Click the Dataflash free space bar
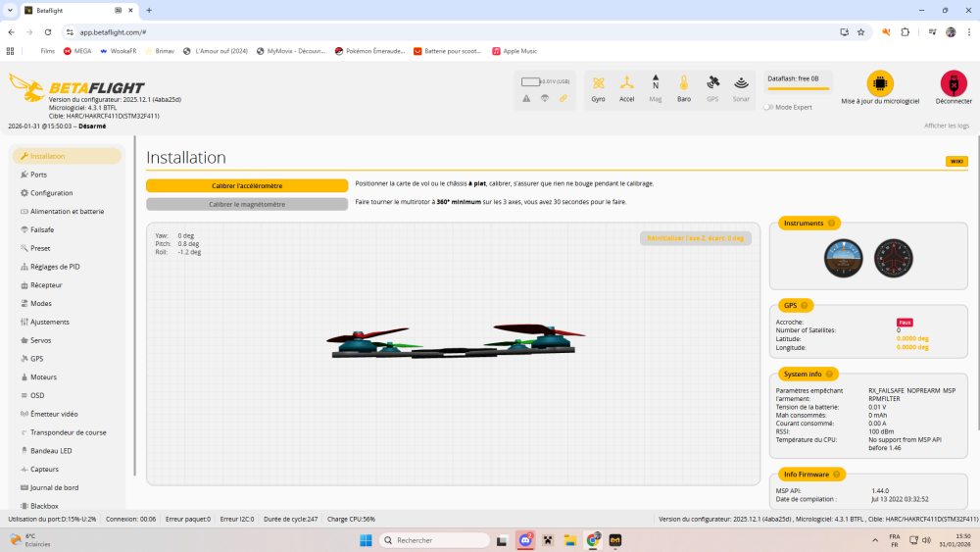Screen dimensions: 980x552 (x=798, y=88)
